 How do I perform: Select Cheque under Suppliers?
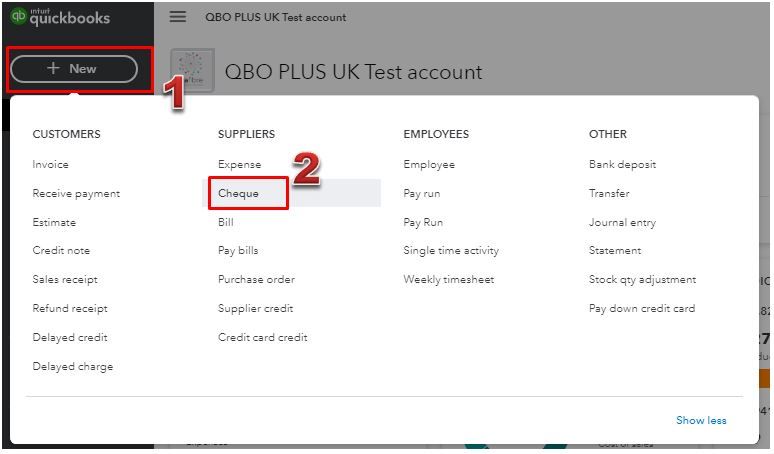pyautogui.click(x=238, y=193)
